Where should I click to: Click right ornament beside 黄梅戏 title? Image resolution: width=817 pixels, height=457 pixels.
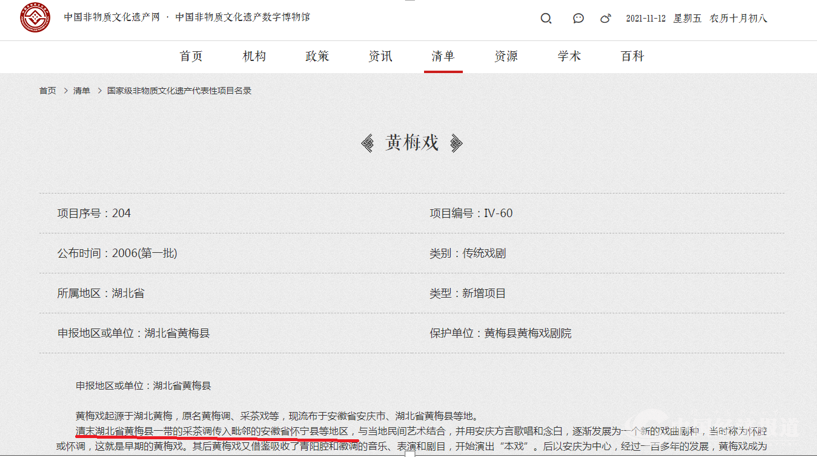pyautogui.click(x=456, y=143)
